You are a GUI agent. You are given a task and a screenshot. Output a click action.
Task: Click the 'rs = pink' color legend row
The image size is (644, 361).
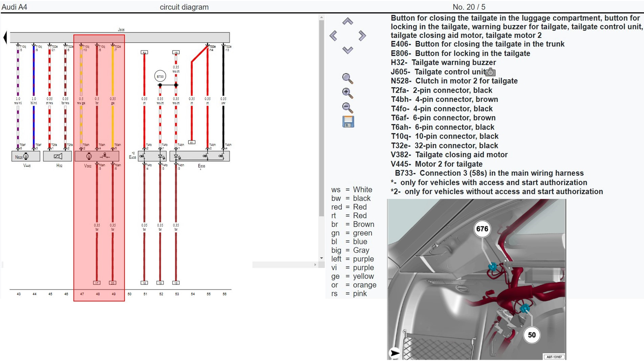pyautogui.click(x=349, y=294)
